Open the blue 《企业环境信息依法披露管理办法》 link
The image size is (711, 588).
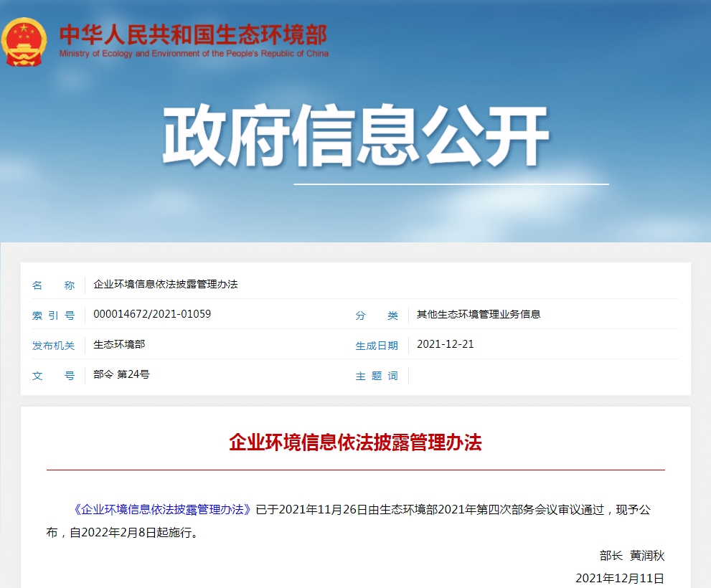(x=163, y=510)
